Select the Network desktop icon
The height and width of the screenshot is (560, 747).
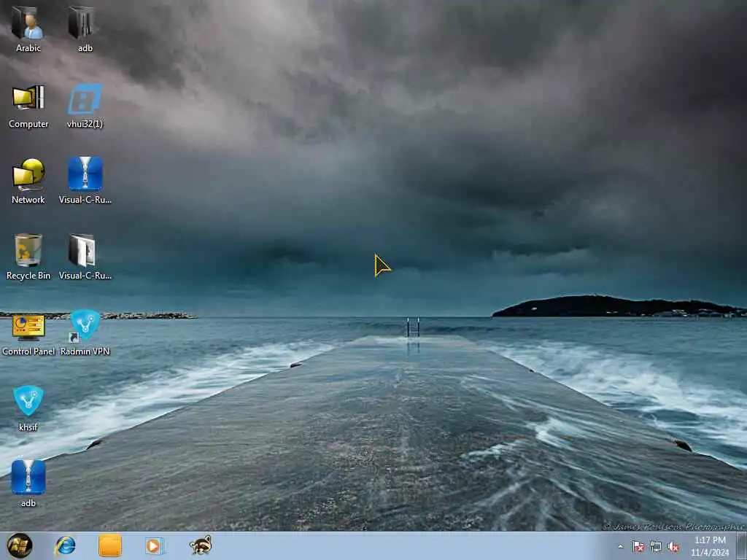pos(28,174)
